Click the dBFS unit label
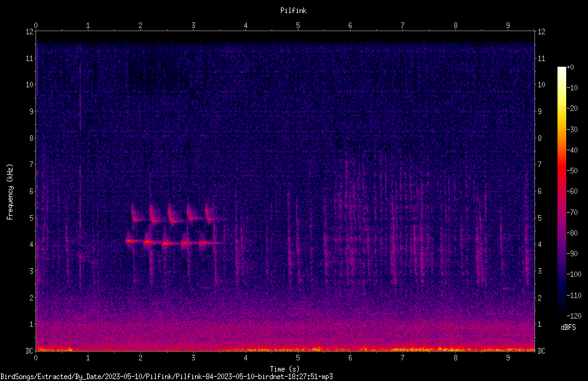 [x=568, y=327]
